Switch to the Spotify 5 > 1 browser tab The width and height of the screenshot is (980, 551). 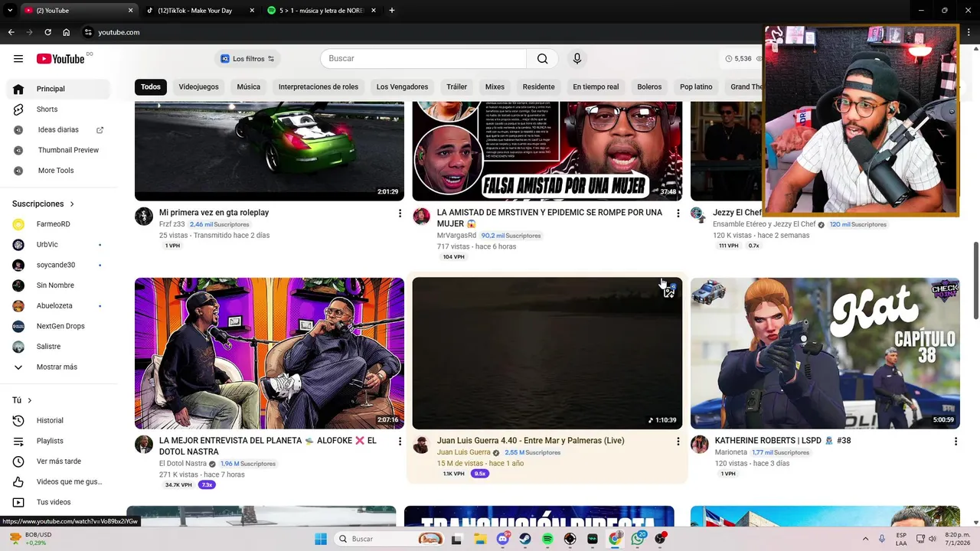322,11
